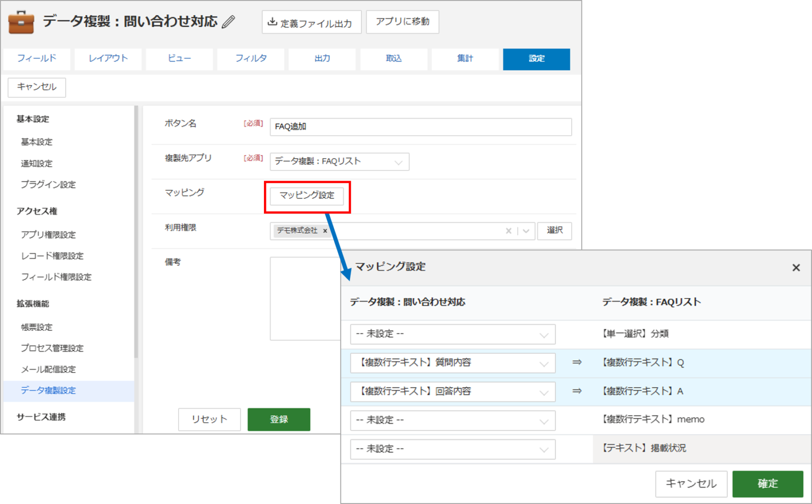
Task: Go to the 集計 tab
Action: point(465,59)
